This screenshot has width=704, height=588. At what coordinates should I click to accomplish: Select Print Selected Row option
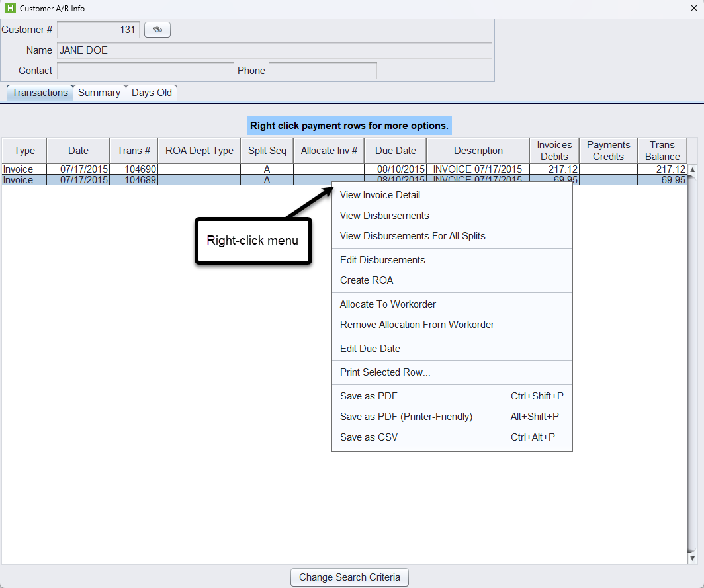385,372
